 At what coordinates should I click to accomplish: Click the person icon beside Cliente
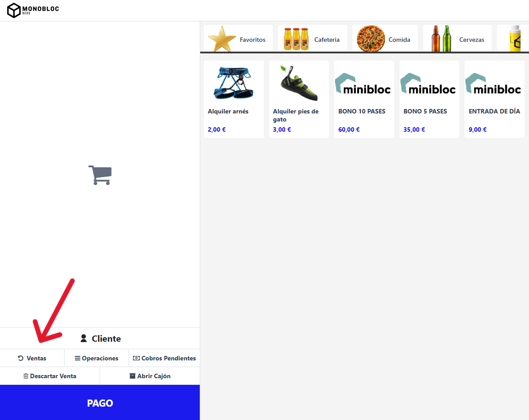pyautogui.click(x=84, y=339)
